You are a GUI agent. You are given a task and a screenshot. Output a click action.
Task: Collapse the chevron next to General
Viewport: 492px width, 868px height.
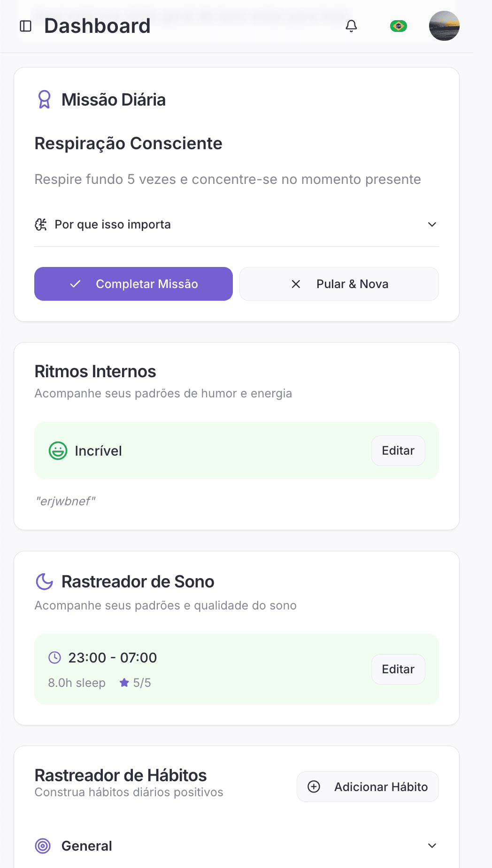431,845
